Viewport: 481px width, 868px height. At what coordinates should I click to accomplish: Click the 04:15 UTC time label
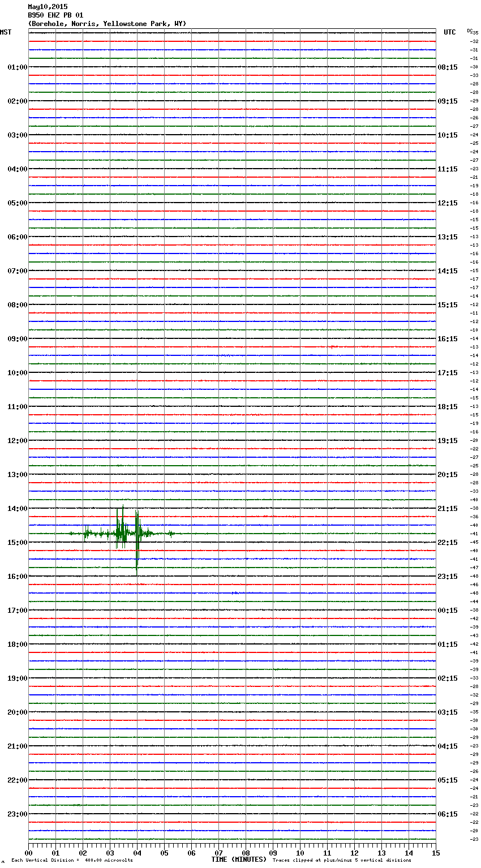(x=448, y=746)
